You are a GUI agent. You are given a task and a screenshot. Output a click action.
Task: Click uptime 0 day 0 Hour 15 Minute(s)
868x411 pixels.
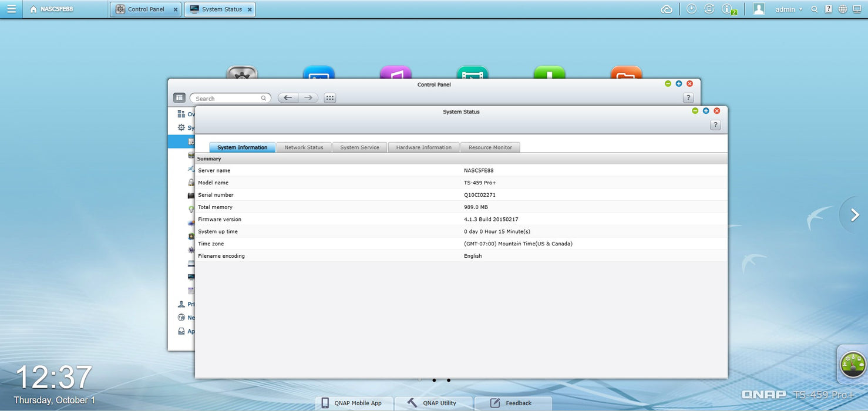497,232
